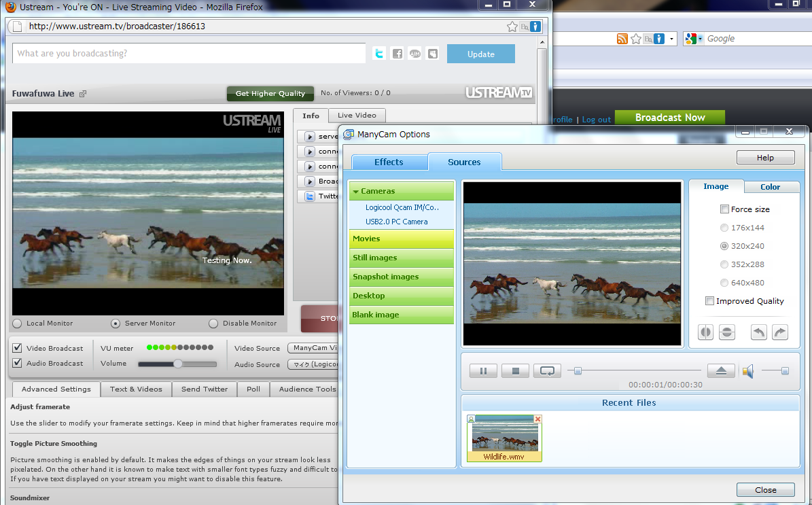Enable the Force size checkbox

click(x=725, y=209)
